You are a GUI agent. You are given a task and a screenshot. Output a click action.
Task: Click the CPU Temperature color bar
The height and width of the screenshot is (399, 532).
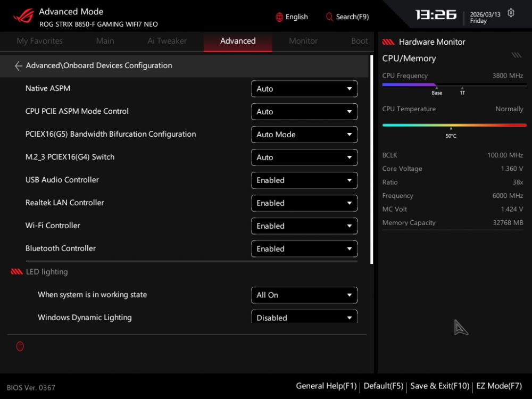coord(454,125)
